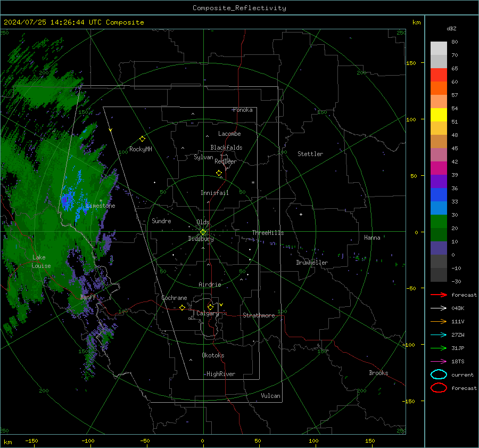This screenshot has width=479, height=448.
Task: Click the -150 tick on bottom axis
Action: tap(31, 441)
